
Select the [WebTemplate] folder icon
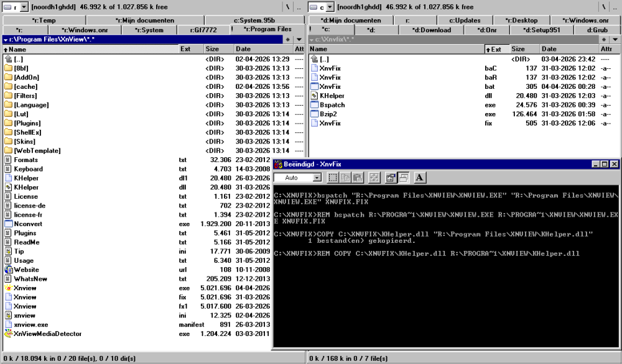coord(8,150)
